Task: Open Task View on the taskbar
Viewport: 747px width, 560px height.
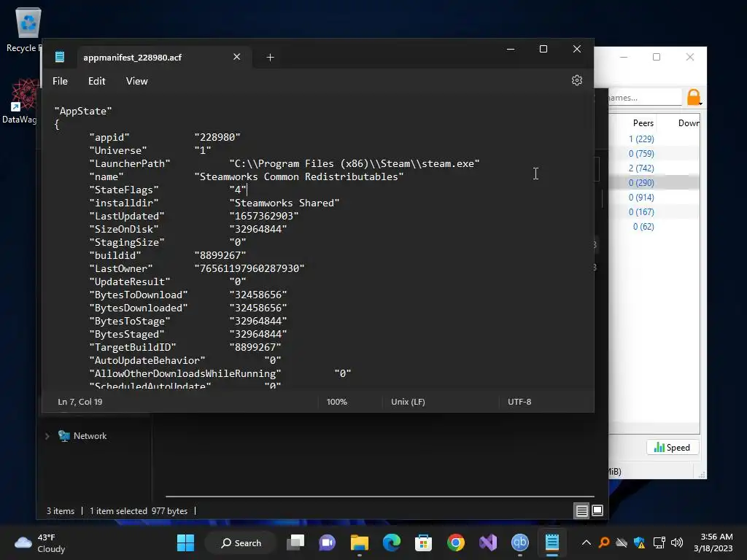Action: 295,542
